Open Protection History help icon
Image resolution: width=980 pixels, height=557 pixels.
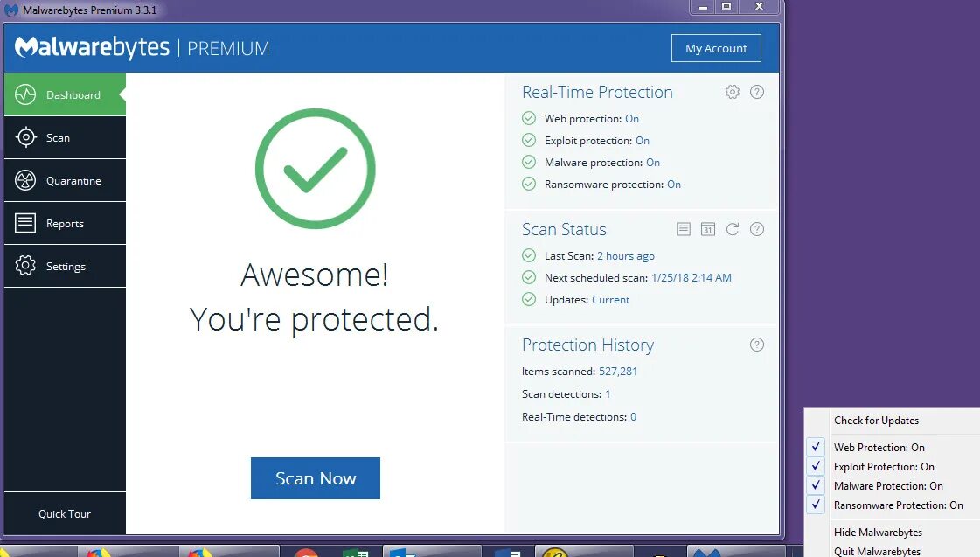[x=757, y=345]
